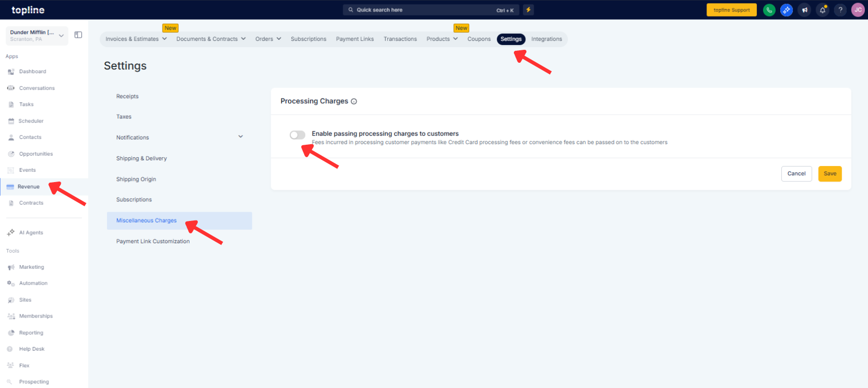Open the JC user avatar menu

(x=858, y=10)
